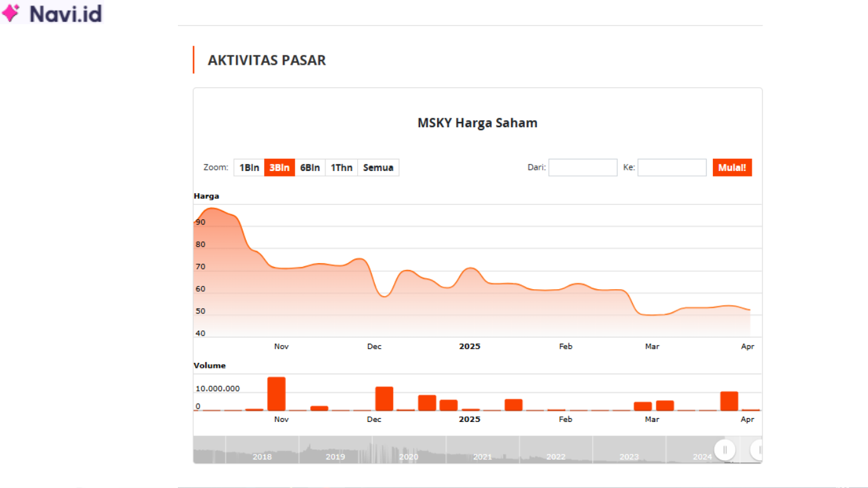This screenshot has height=488, width=868.
Task: Click the 10.000.000 volume axis value
Action: tap(217, 389)
